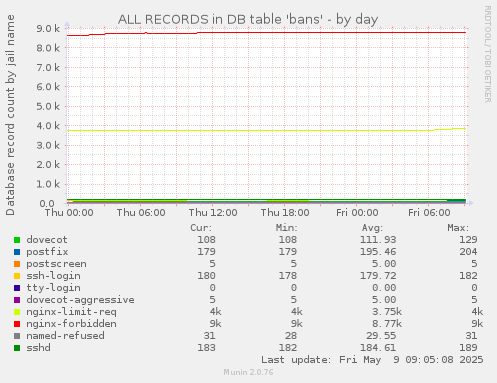Click the '9.0 k' y-axis value
The width and height of the screenshot is (497, 383).
(x=48, y=29)
